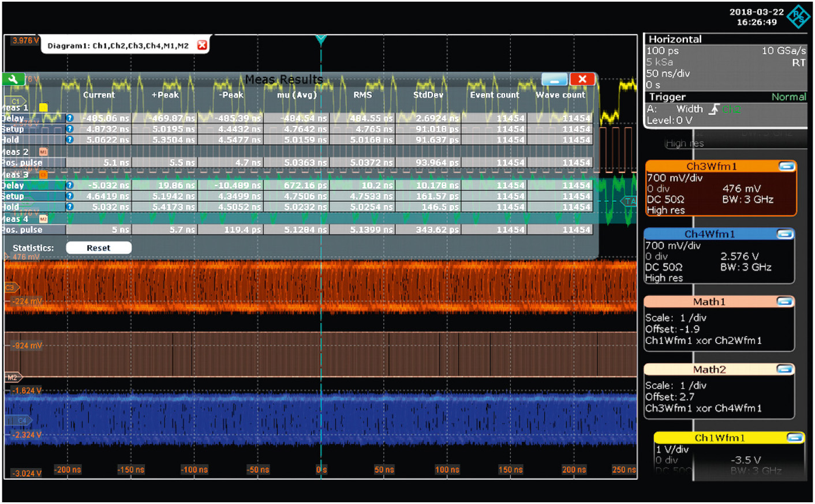Close the Meas Results dialog
815x504 pixels.
point(582,80)
